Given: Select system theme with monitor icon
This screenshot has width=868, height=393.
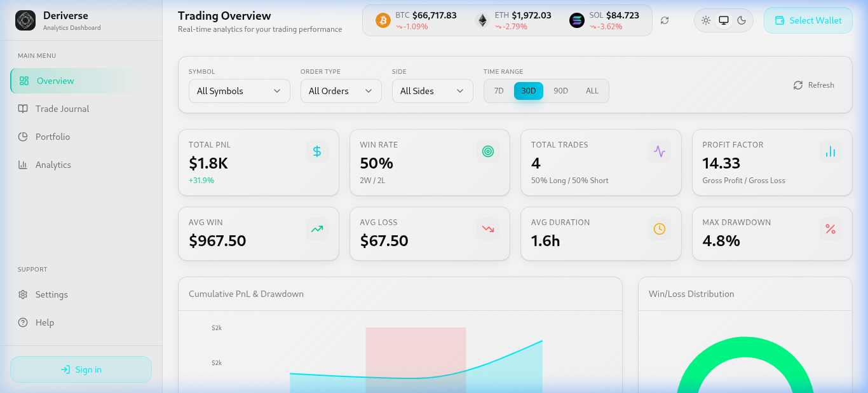Looking at the screenshot, I should coord(724,20).
